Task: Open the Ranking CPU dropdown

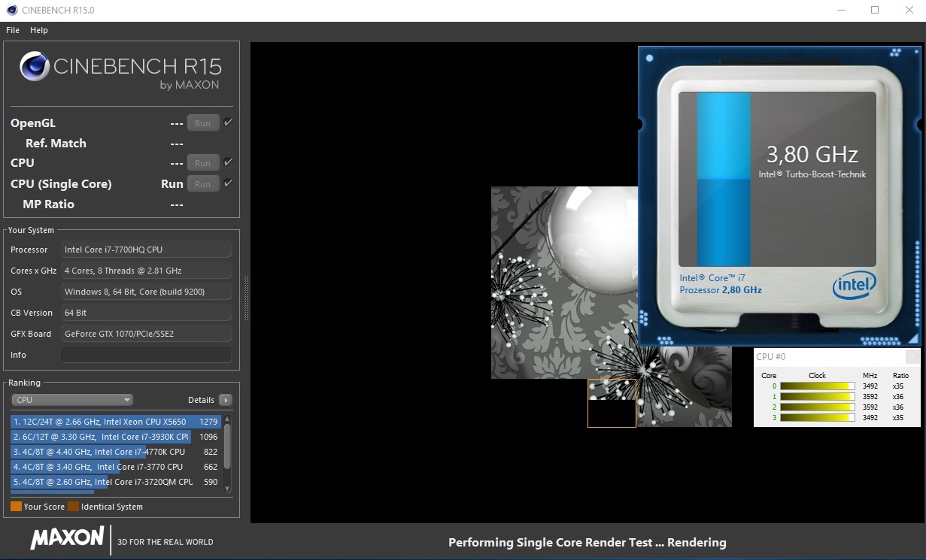Action: click(x=72, y=400)
